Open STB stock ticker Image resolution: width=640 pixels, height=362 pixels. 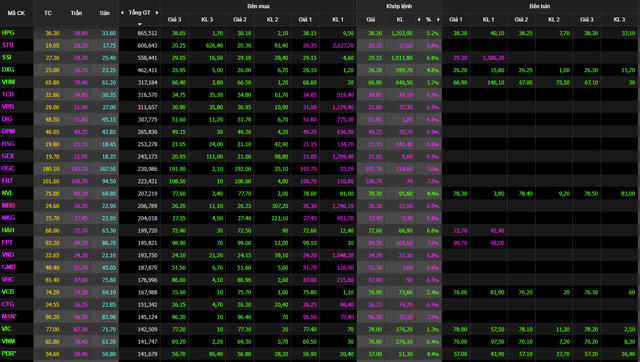pyautogui.click(x=8, y=45)
